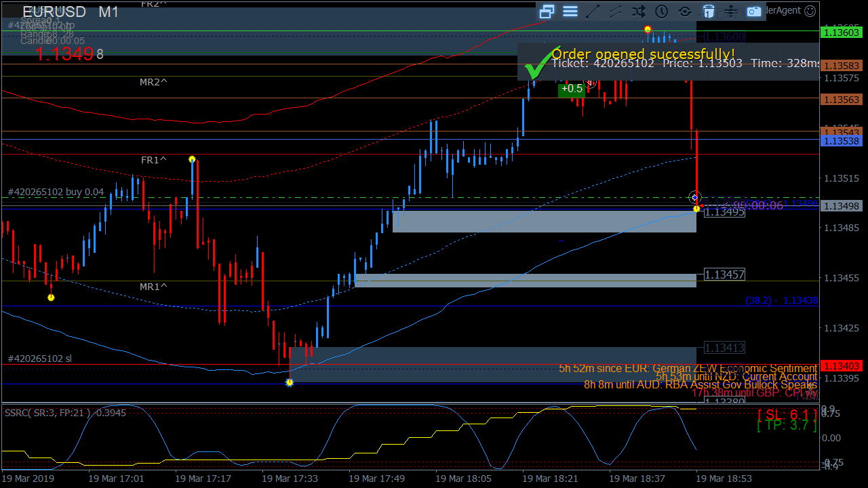868x488 pixels.
Task: Click the "19 Mar 18:05" time axis label
Action: (464, 479)
